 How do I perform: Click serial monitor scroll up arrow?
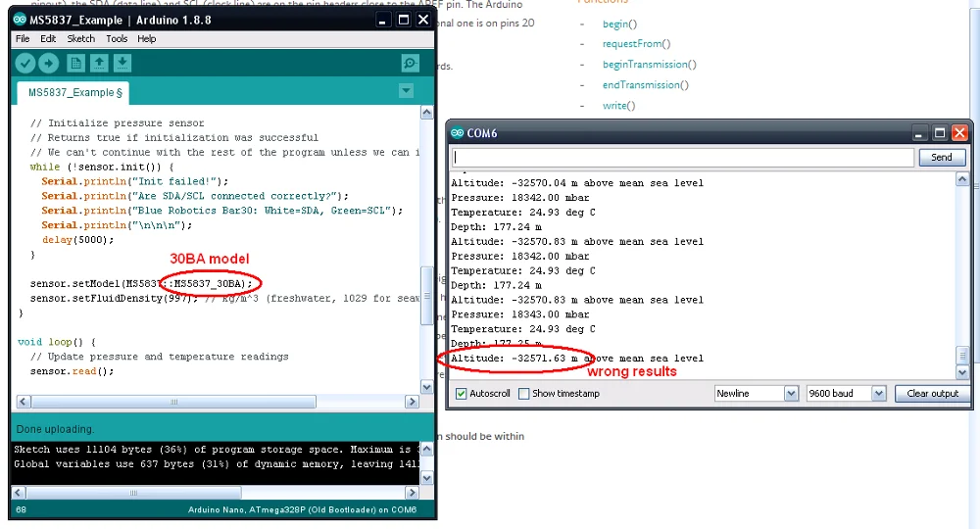point(962,179)
